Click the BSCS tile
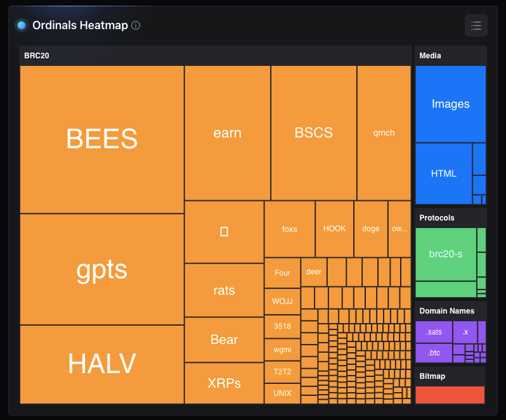 [314, 133]
